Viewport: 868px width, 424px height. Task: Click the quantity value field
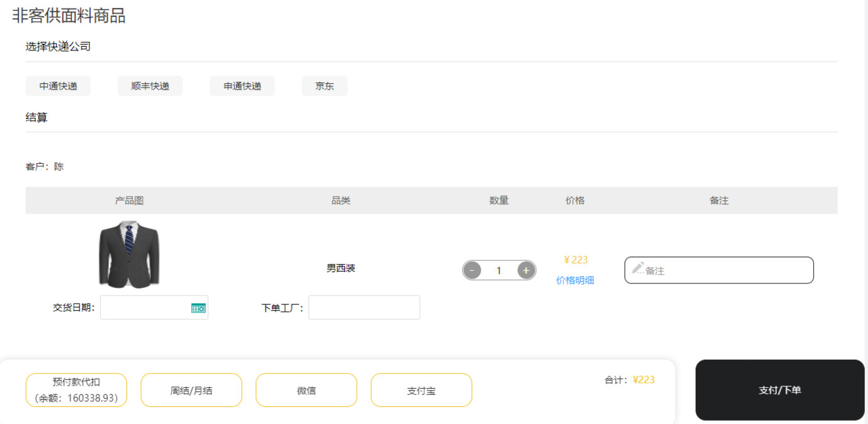tap(499, 270)
